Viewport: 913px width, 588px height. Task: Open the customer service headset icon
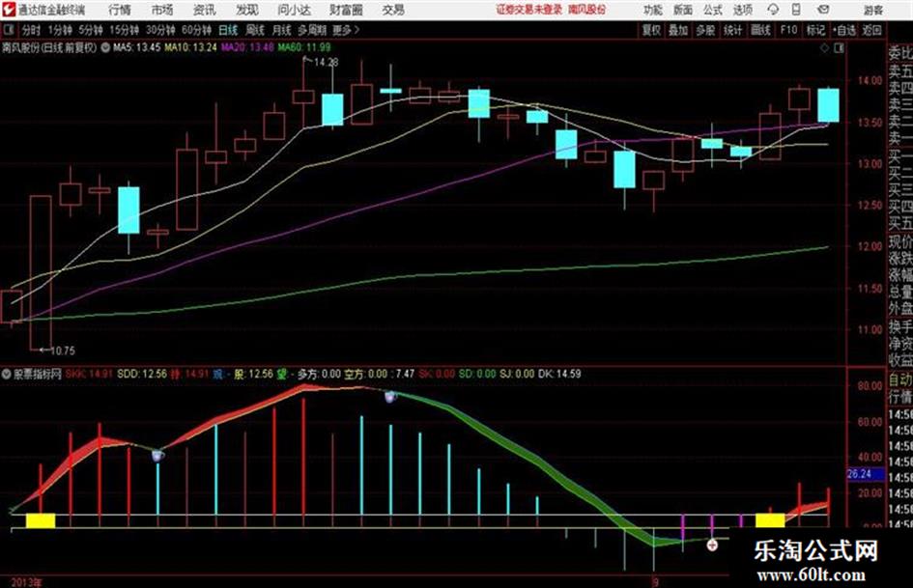pyautogui.click(x=773, y=10)
